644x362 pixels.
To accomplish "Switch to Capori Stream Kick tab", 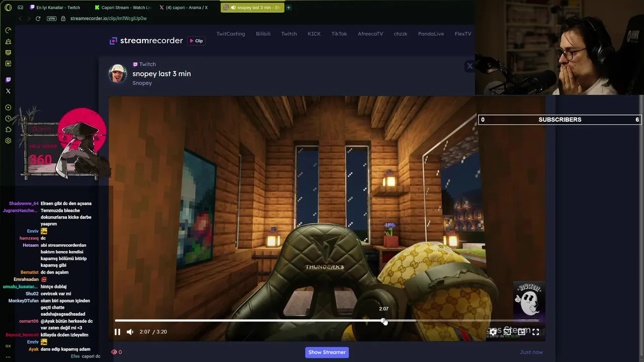I will click(x=123, y=8).
